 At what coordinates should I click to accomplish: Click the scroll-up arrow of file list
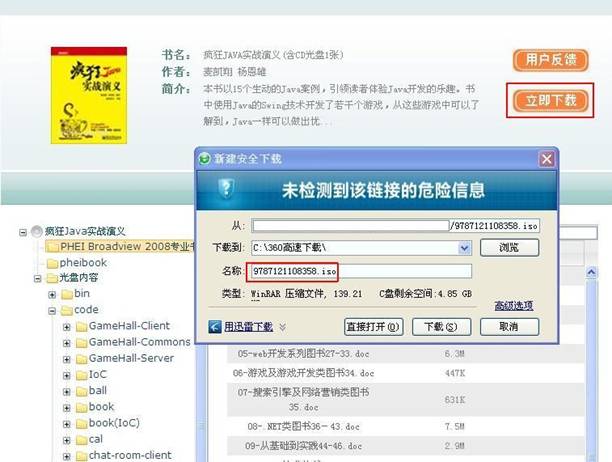[591, 272]
